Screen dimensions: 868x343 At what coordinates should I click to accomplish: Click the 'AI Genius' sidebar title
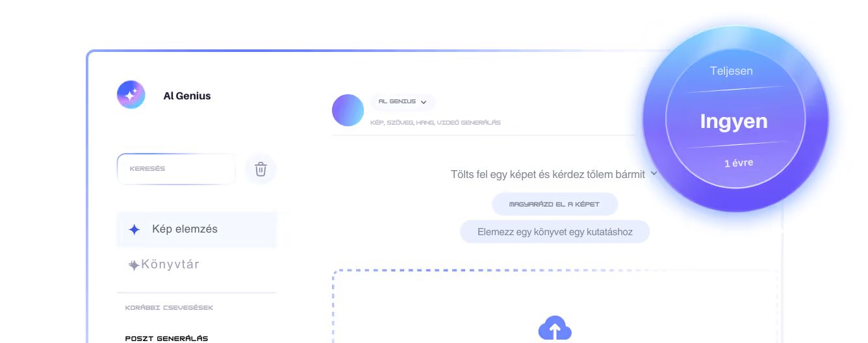(187, 95)
